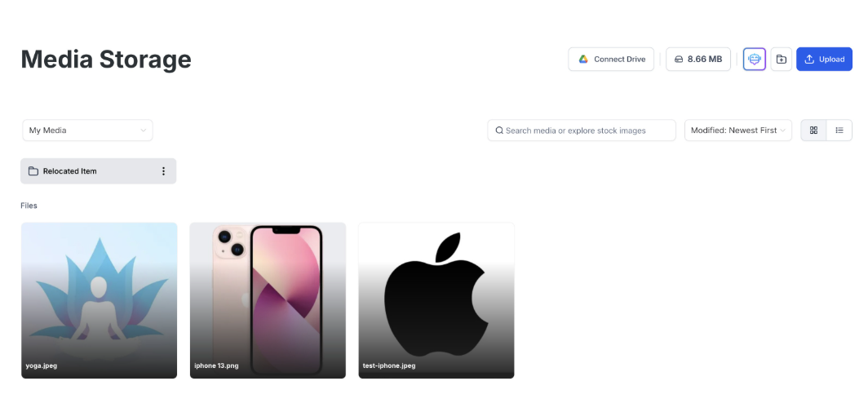Screen dimensions: 868x412
Task: Open the Relocated Item folder
Action: click(x=99, y=171)
